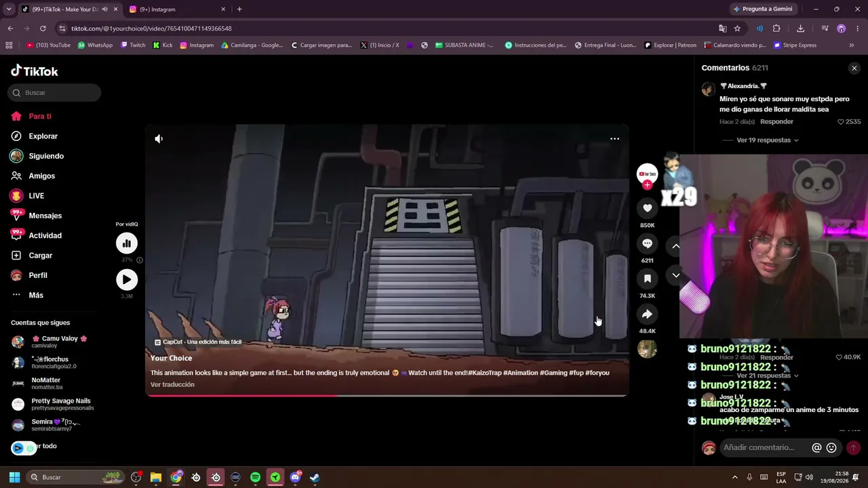Show hidden system tray icons chevron
Image resolution: width=868 pixels, height=488 pixels.
[734, 477]
